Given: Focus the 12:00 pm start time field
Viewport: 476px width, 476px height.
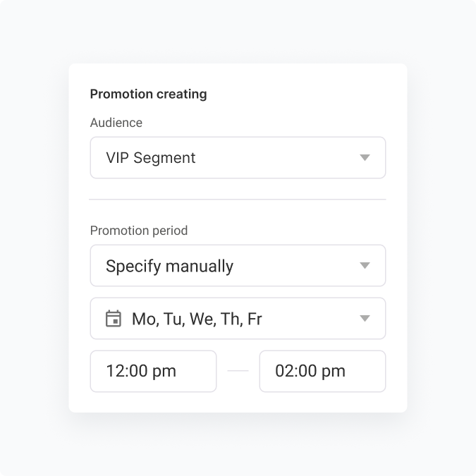Looking at the screenshot, I should point(153,371).
